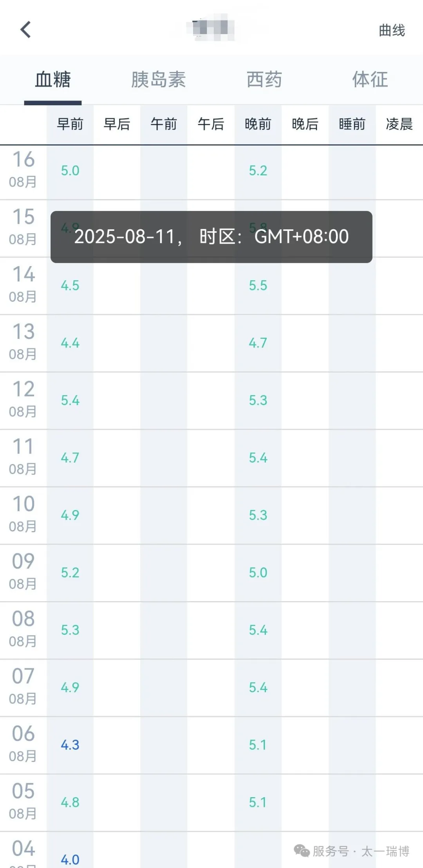Tap the WeChat logo in watermark
Screen dimensions: 423x868
[302, 850]
